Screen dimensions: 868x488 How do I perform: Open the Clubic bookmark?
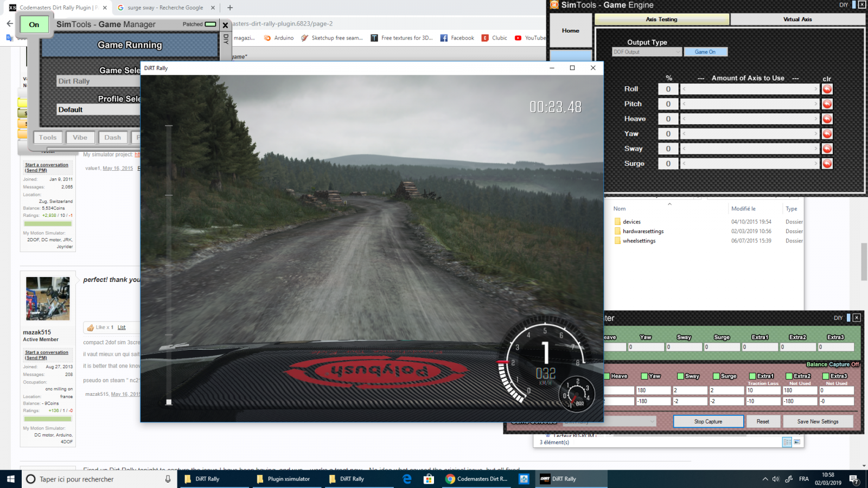coord(494,38)
